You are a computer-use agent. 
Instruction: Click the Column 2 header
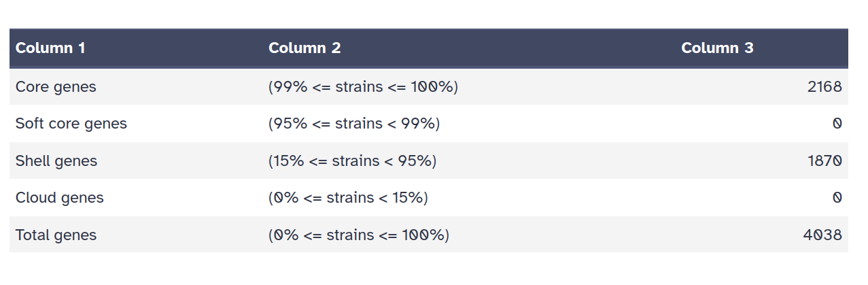click(x=305, y=48)
